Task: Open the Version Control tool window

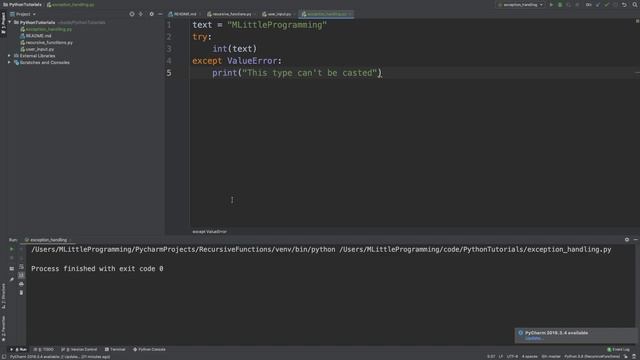Action: click(79, 349)
